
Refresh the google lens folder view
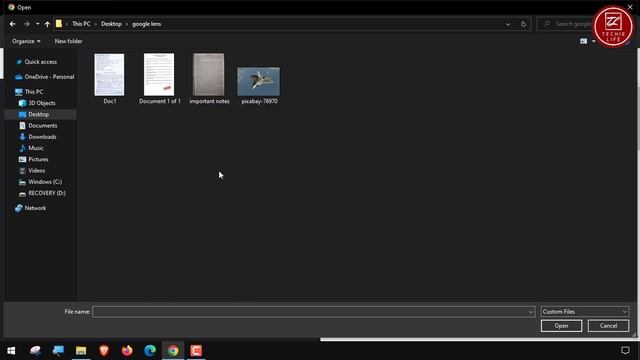523,24
